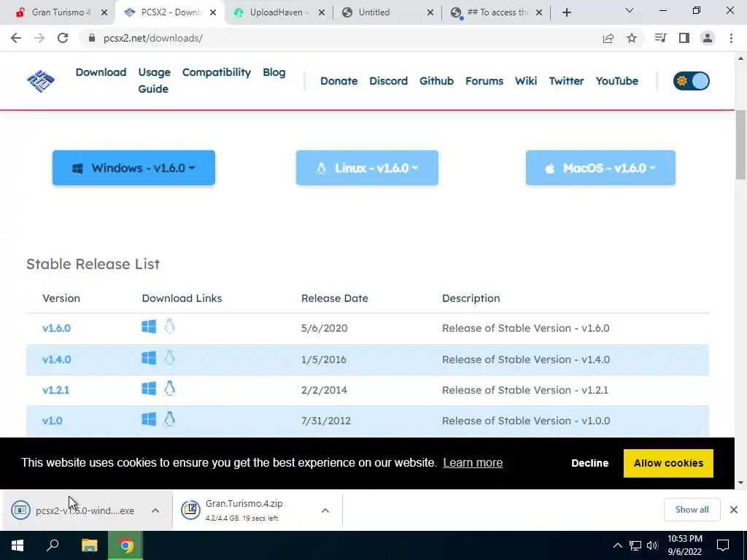Download Windows build for v1.4.0 row
Screen dimensions: 747x560
click(x=149, y=358)
